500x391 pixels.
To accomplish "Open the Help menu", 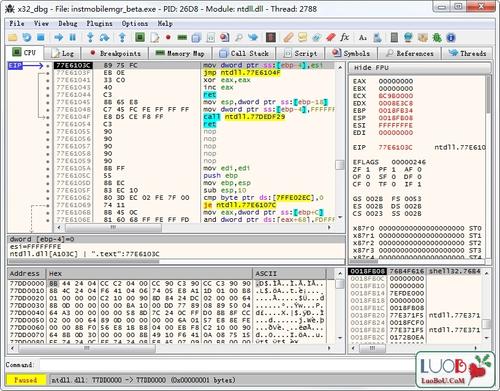I will (165, 23).
